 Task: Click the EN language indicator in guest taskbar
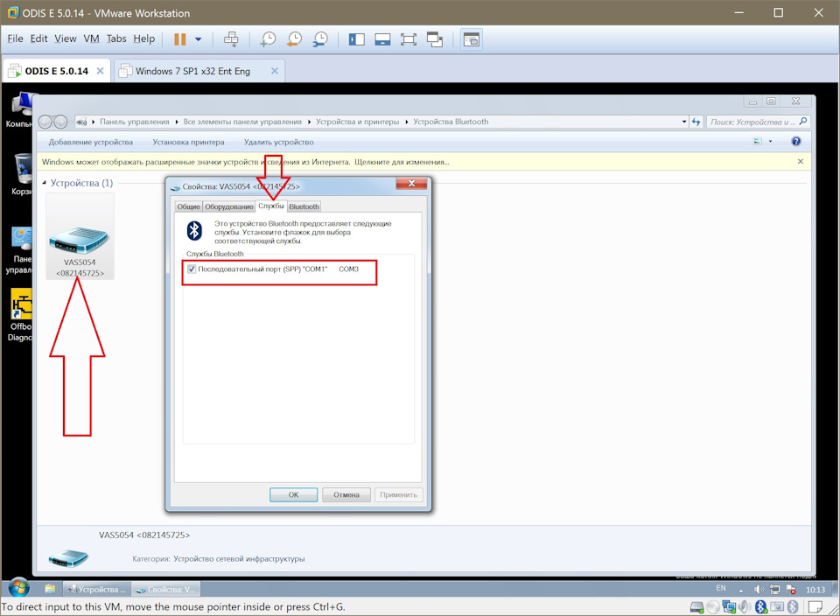pyautogui.click(x=721, y=589)
